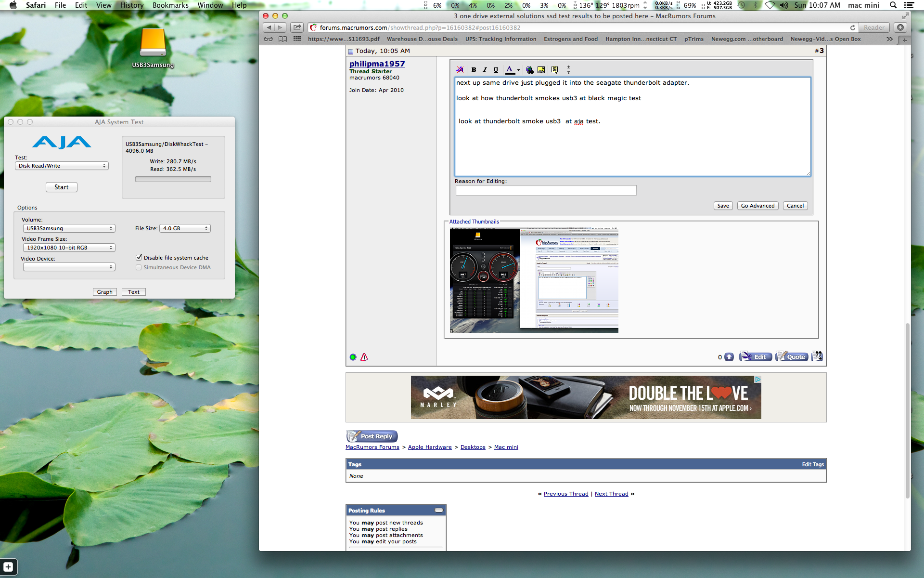Click Start in AJA System Test

(61, 187)
